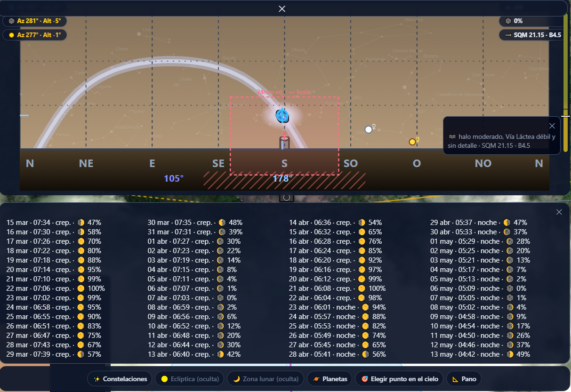Pick the 13 may · 04:42 noche row

(480, 354)
